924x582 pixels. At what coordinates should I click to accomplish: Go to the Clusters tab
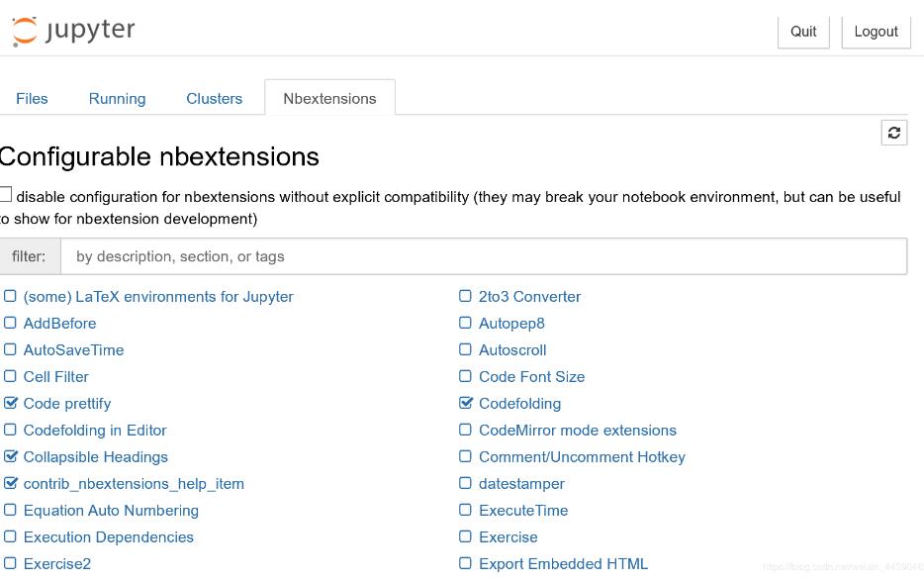point(214,98)
